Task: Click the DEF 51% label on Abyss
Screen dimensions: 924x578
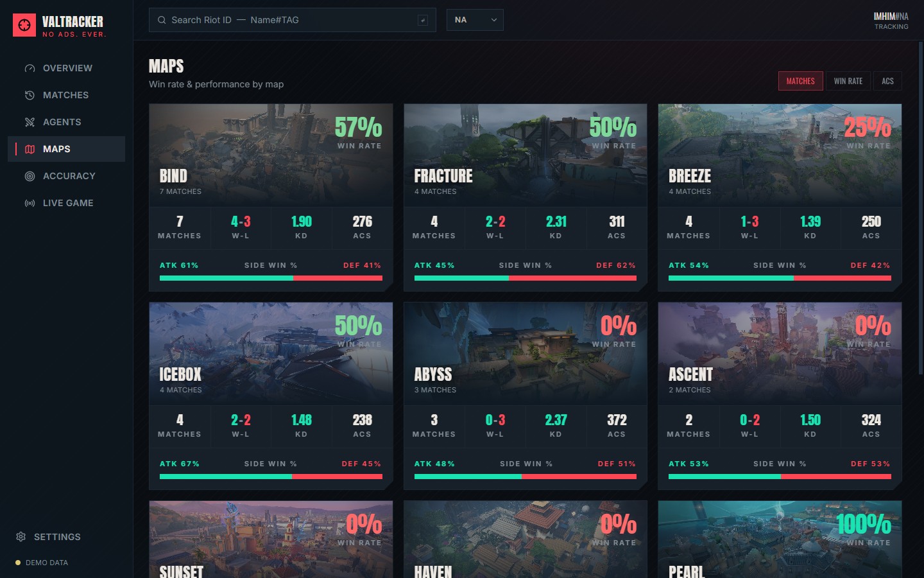Action: tap(617, 464)
